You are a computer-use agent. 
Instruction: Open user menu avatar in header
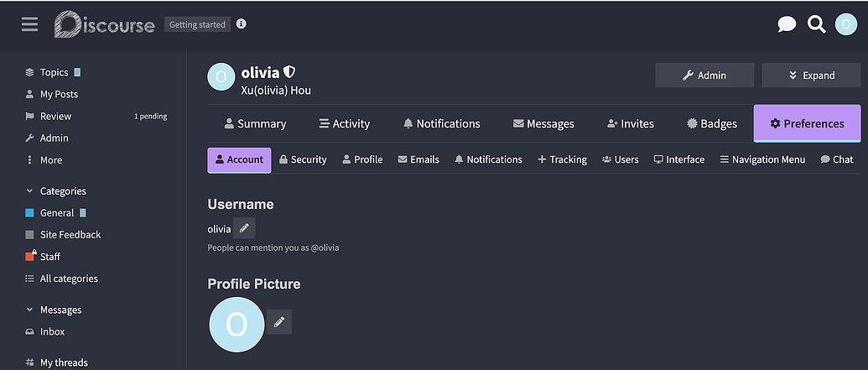845,24
